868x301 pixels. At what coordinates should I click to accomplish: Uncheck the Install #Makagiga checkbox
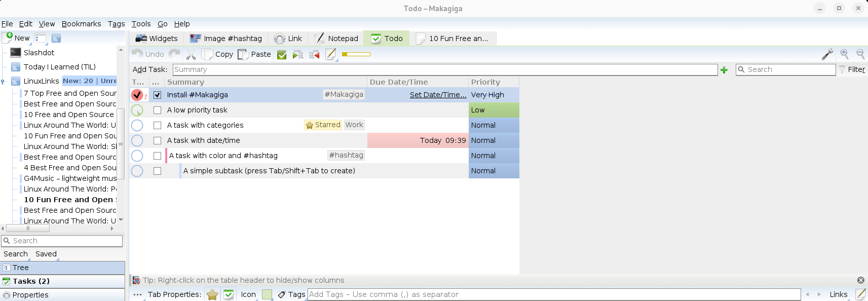[158, 95]
